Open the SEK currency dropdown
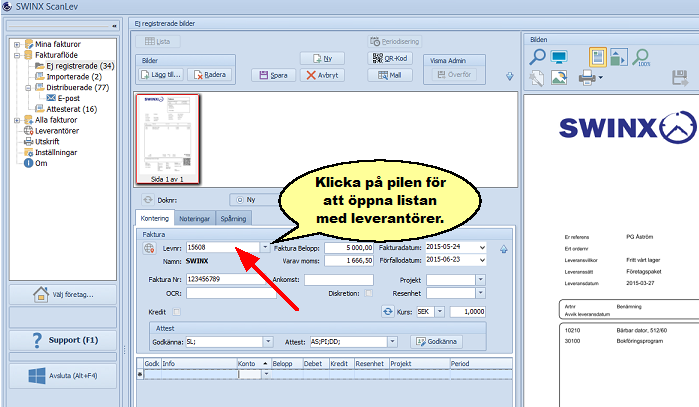 pos(440,312)
